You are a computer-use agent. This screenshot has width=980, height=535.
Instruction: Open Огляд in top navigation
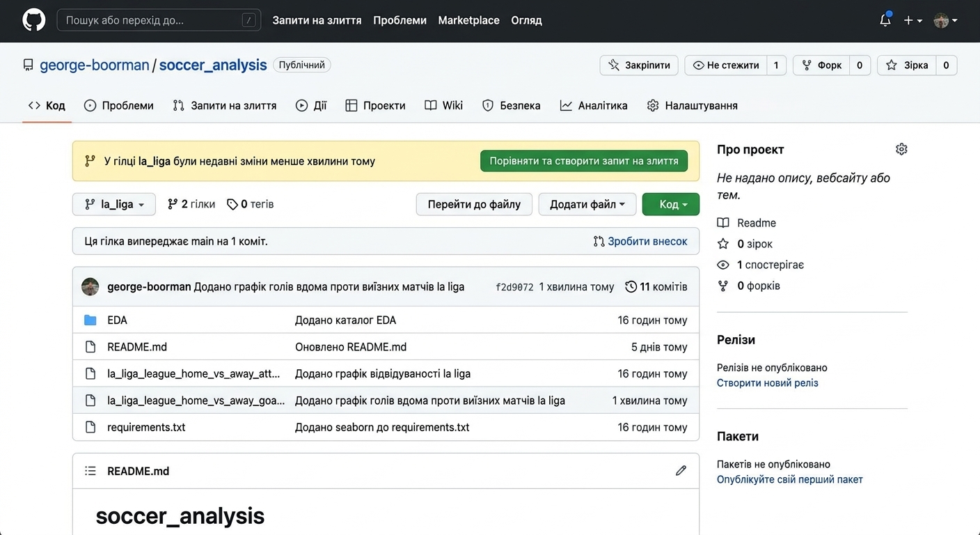point(526,20)
